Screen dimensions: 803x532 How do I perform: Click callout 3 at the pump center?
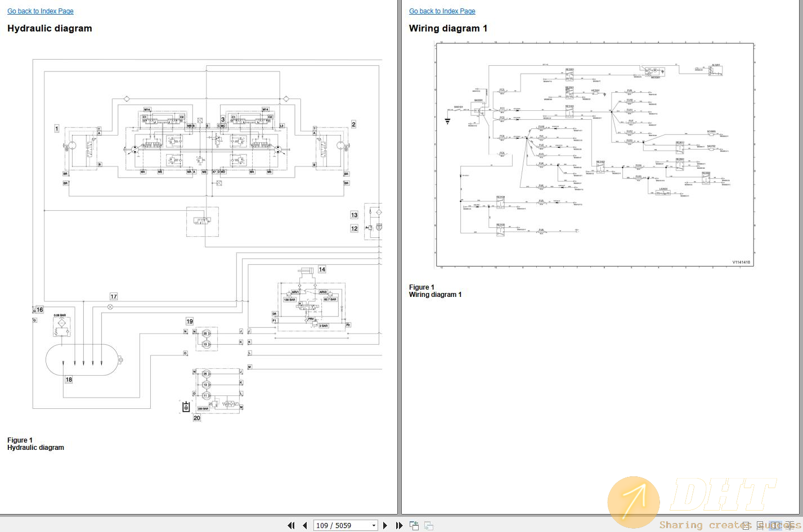(x=223, y=120)
